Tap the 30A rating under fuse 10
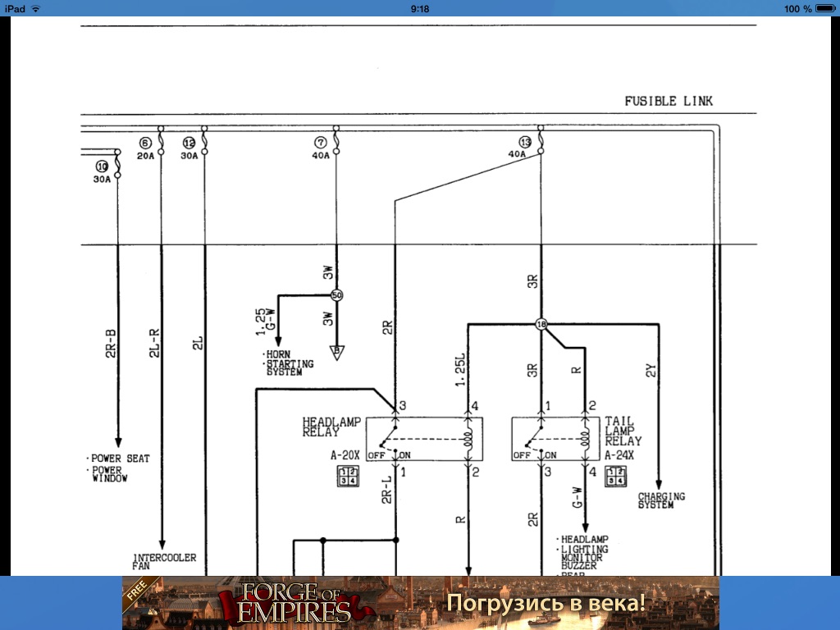 point(102,180)
